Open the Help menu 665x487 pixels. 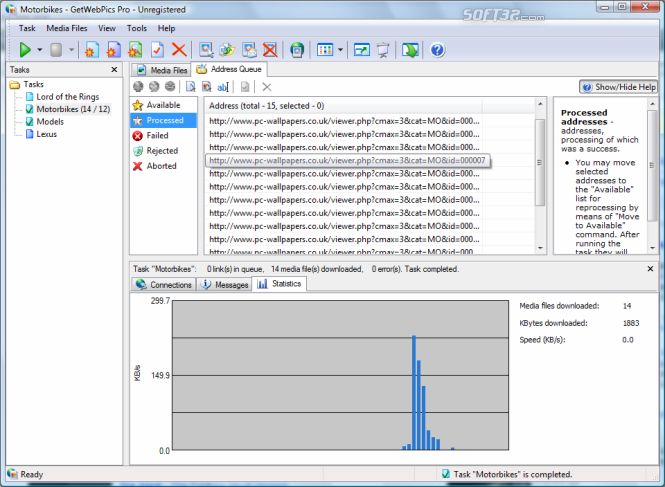point(166,28)
